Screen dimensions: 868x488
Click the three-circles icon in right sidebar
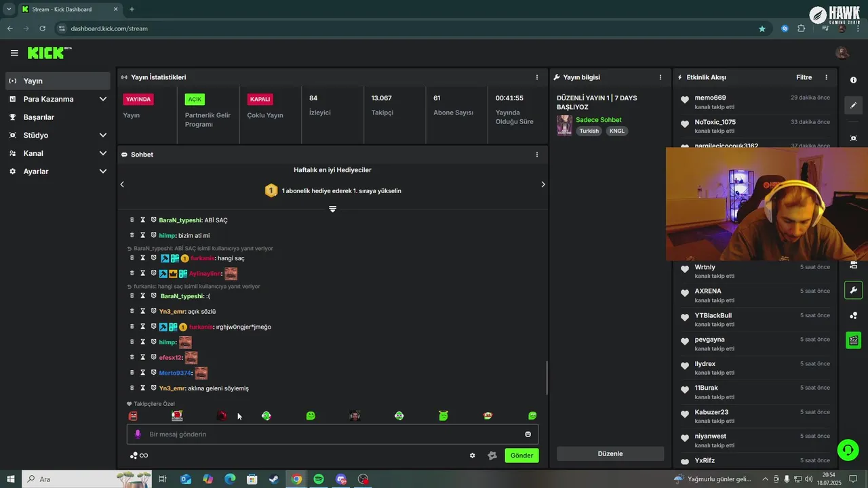pos(853,316)
